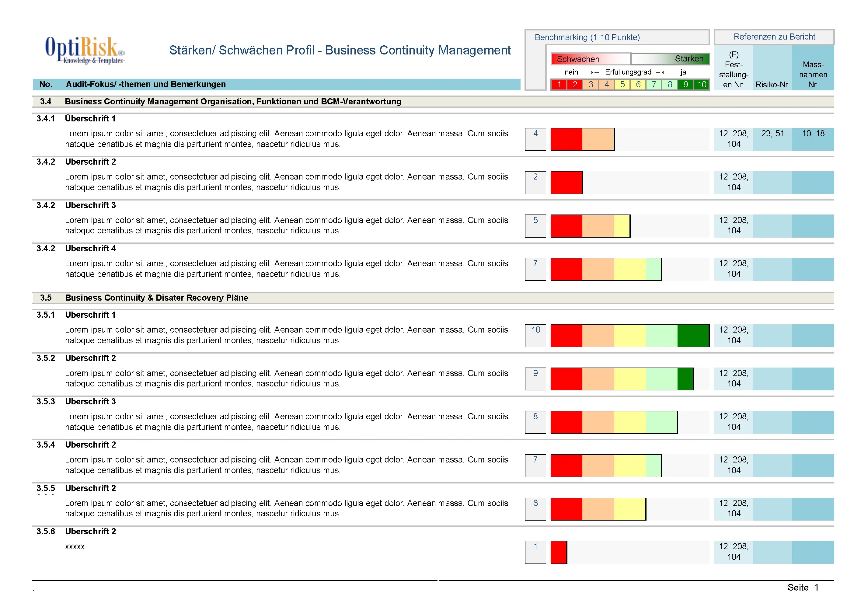Click the Benchmarking (1-10 Punkte) header

click(x=587, y=37)
